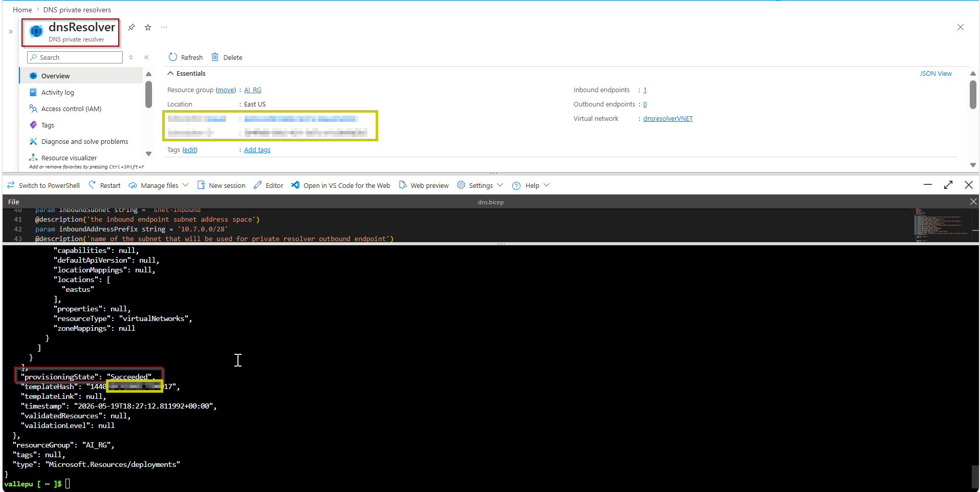Viewport: 980px width, 492px height.
Task: Open the Cloud Shell Settings dropdown
Action: [x=480, y=185]
